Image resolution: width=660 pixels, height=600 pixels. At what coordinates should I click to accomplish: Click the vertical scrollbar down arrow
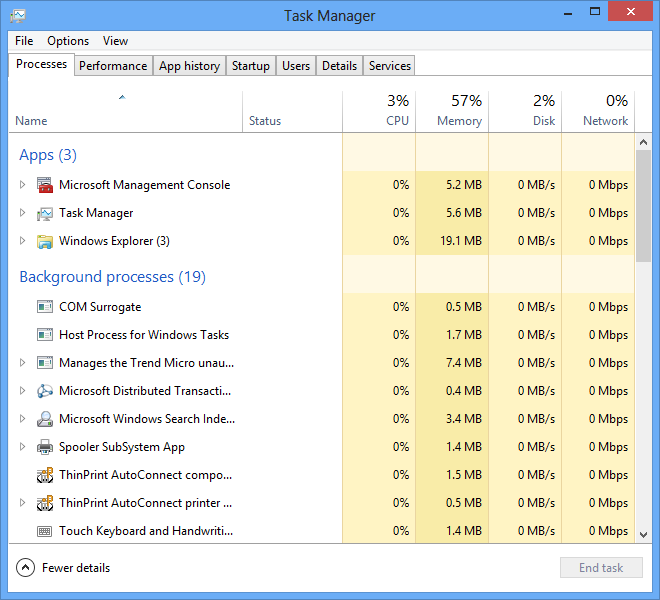(643, 536)
